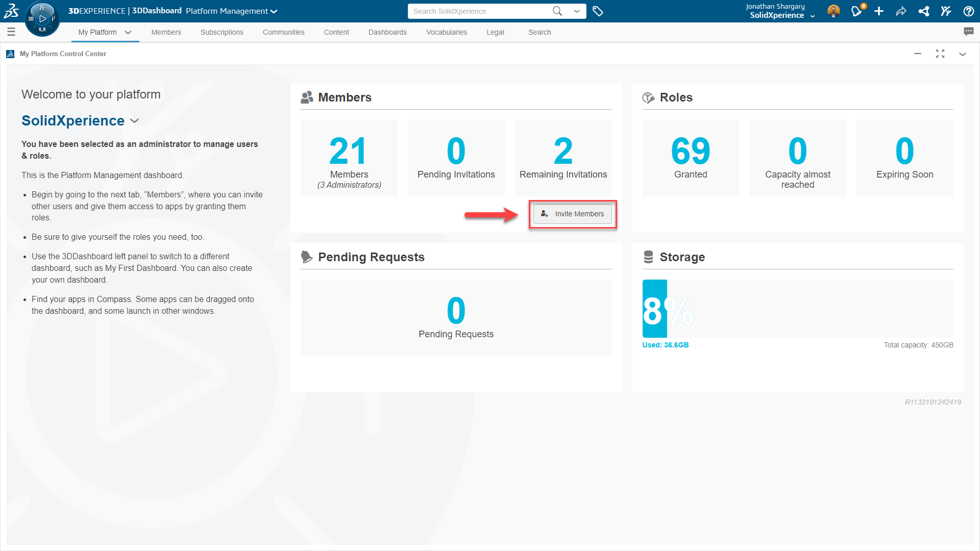
Task: Click the Members section group icon
Action: 307,97
